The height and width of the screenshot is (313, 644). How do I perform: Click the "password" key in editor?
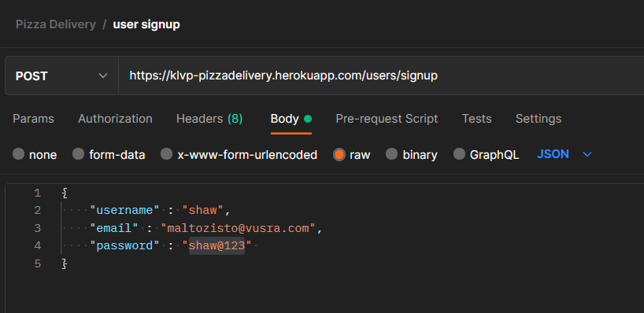coord(124,245)
